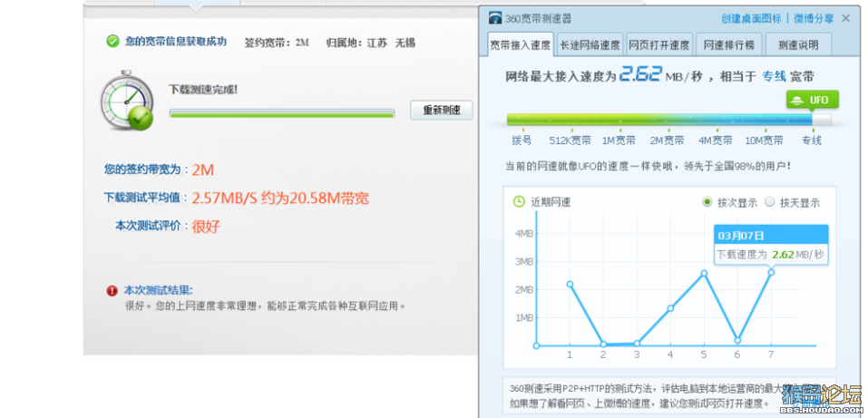Click chart data point at test 1
868x418 pixels.
[x=570, y=284]
